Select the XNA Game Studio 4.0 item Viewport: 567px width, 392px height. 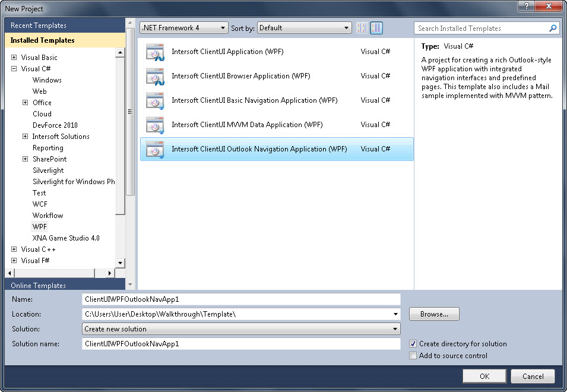coord(66,238)
